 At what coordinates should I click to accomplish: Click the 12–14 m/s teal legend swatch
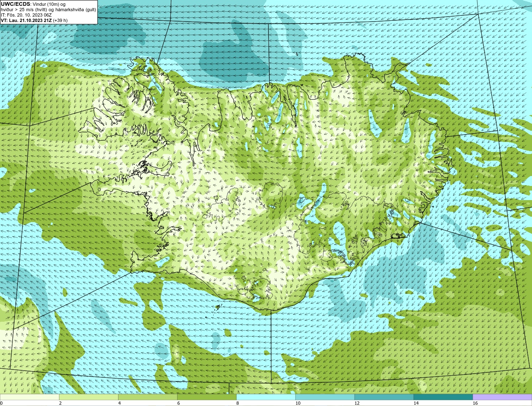(x=384, y=397)
